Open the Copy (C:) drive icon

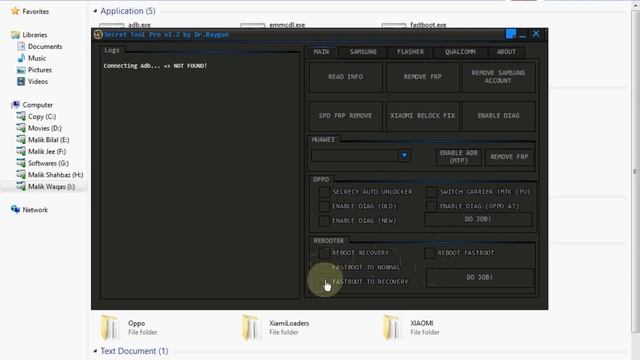21,116
